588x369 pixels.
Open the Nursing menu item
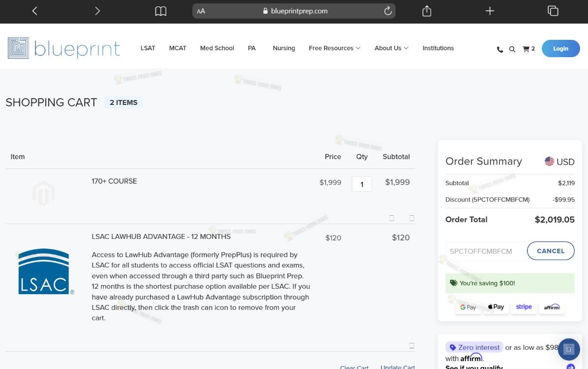point(284,48)
